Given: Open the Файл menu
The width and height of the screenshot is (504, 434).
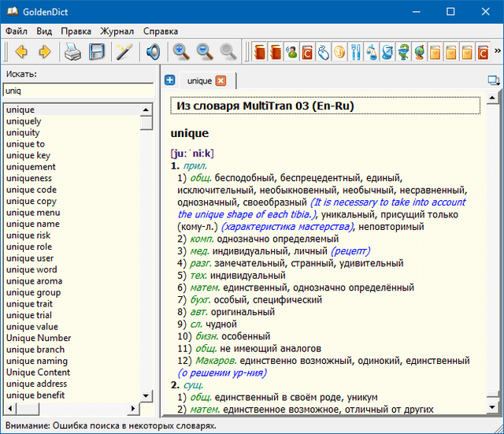Looking at the screenshot, I should [17, 32].
